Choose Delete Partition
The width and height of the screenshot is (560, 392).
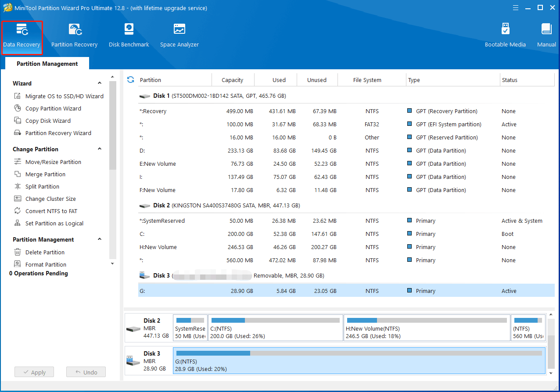39,252
